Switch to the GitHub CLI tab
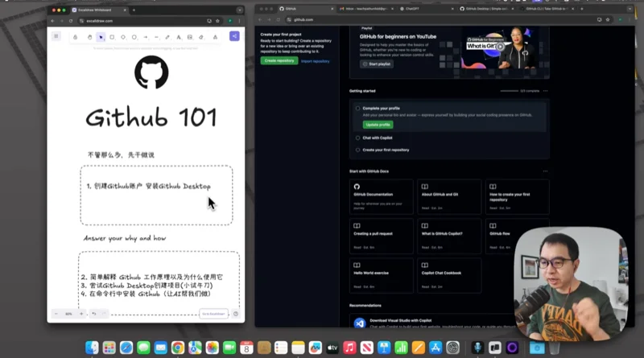The height and width of the screenshot is (358, 644). coord(547,9)
